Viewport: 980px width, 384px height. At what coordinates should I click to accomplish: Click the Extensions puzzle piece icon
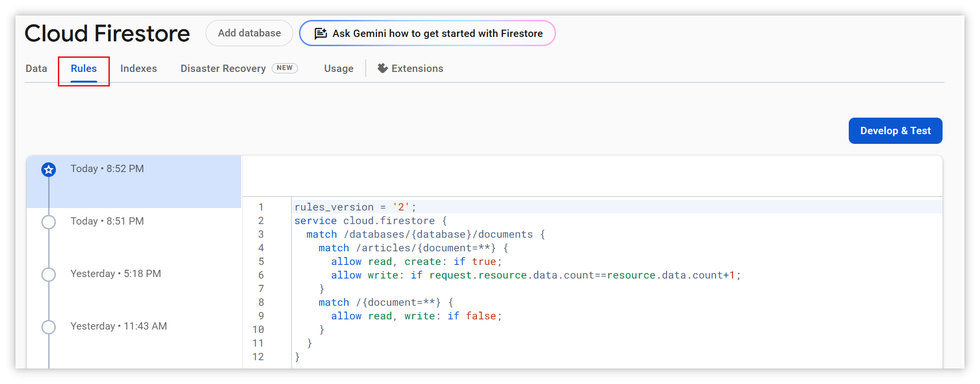point(383,69)
